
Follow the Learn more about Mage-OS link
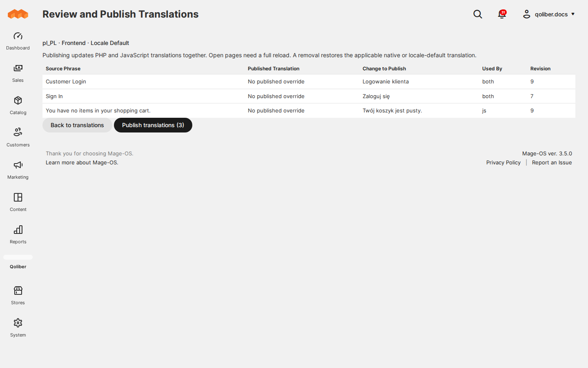pos(82,163)
